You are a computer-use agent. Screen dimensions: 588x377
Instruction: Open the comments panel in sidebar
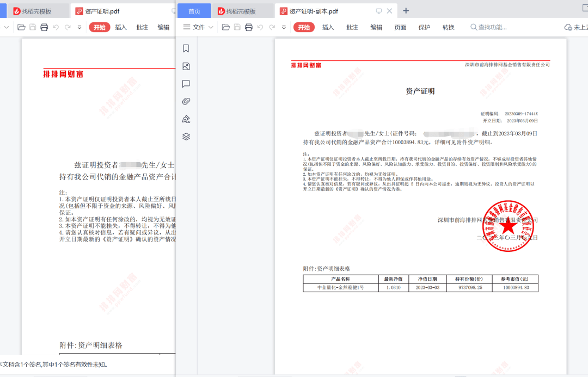186,84
